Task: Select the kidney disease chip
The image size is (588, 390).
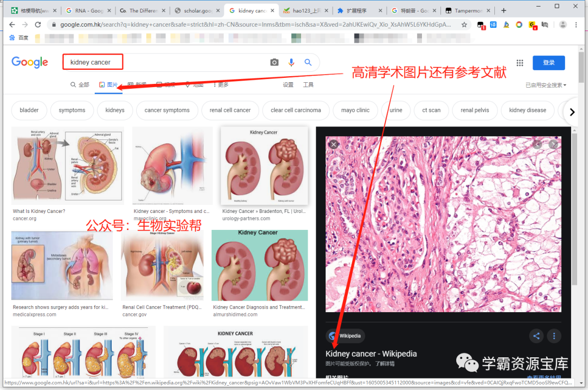Action: tap(527, 110)
